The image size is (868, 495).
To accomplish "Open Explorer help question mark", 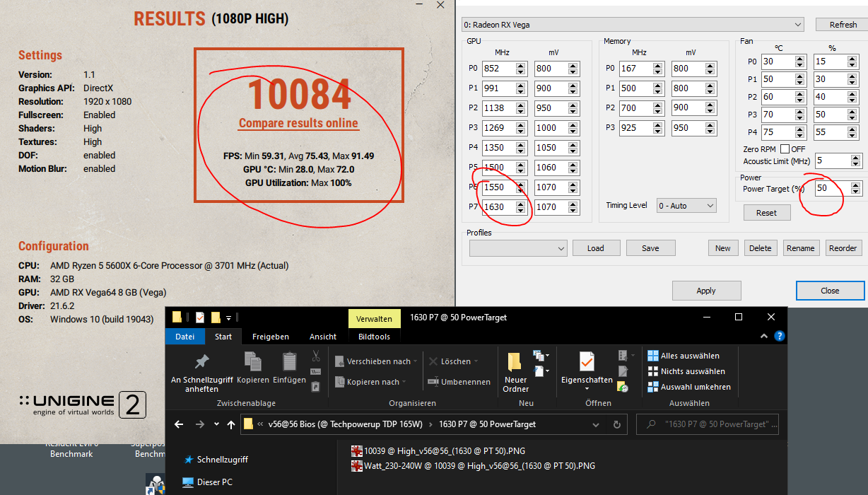I will point(779,337).
